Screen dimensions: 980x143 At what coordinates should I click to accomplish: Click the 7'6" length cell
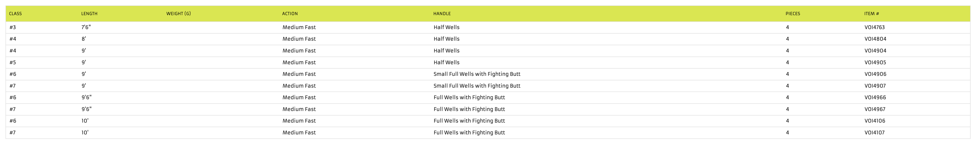click(x=86, y=27)
